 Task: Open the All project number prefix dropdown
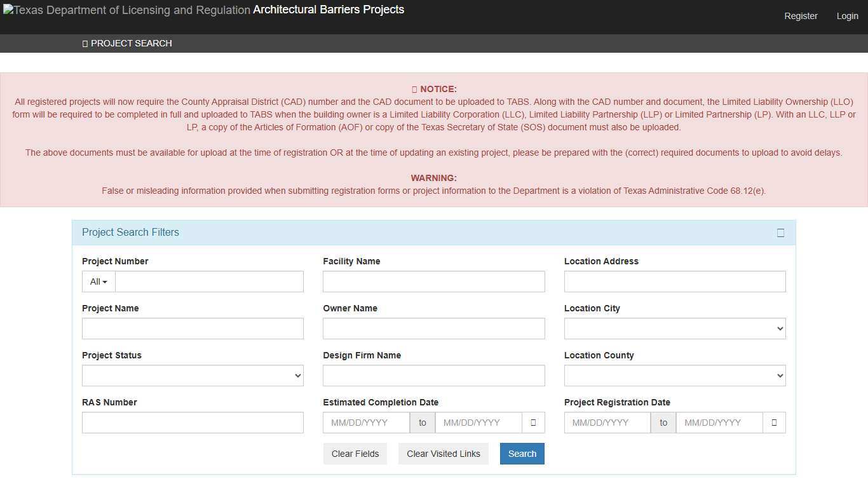tap(98, 281)
